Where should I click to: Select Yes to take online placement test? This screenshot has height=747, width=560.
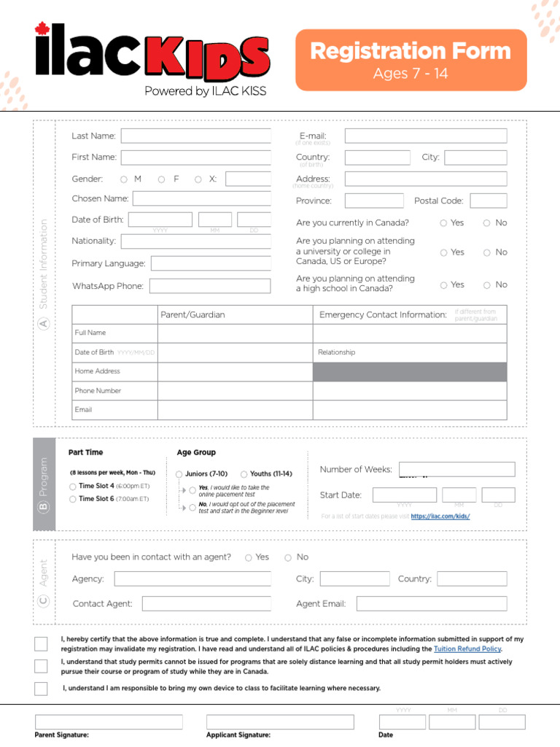192,490
